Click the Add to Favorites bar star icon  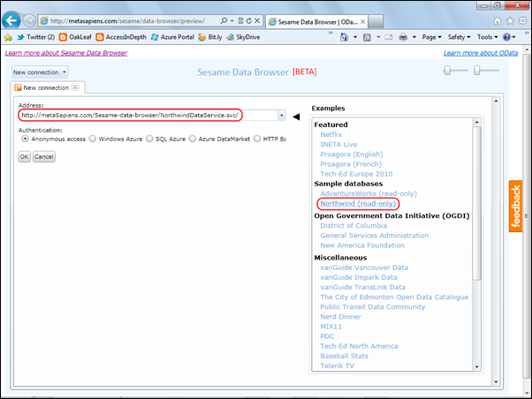click(8, 37)
